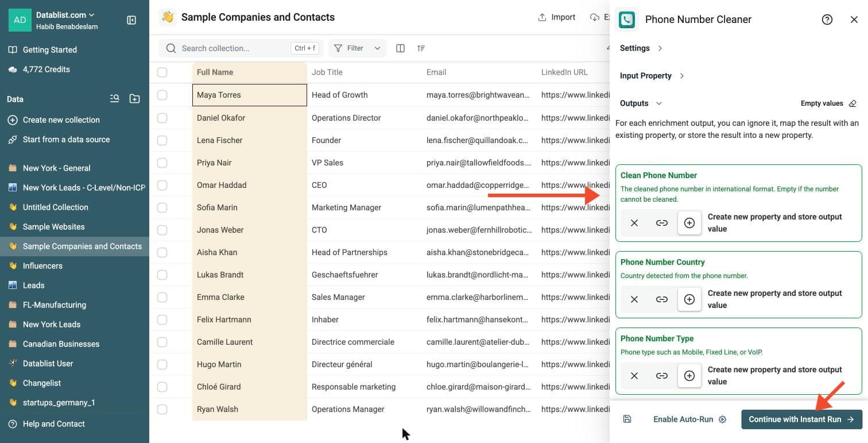Viewport: 868px width, 443px height.
Task: Create new property for Phone Number Country
Action: (689, 299)
